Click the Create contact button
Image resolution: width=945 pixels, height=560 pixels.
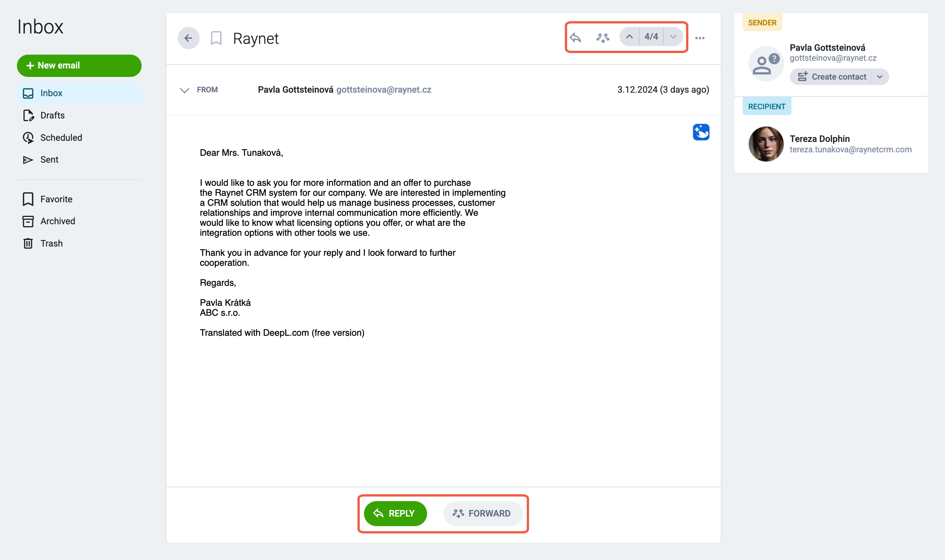pos(831,77)
